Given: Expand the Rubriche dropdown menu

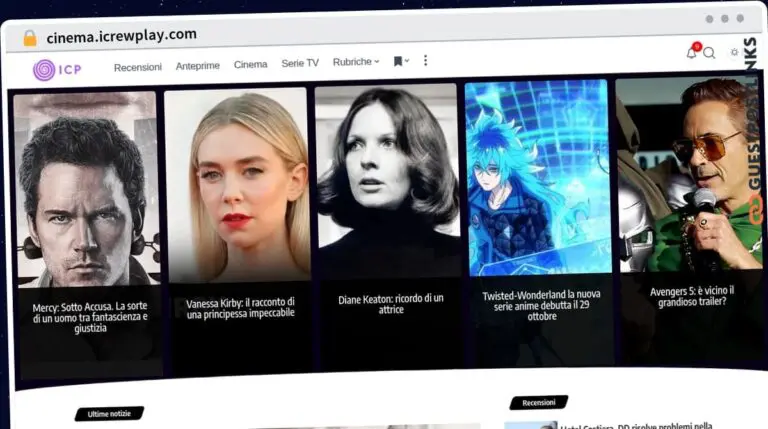Looking at the screenshot, I should click(x=356, y=62).
